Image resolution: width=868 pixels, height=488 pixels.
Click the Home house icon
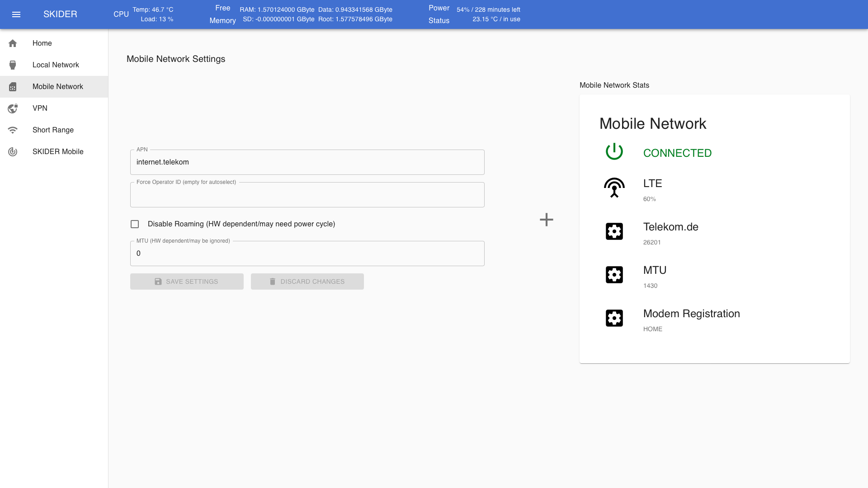tap(13, 43)
